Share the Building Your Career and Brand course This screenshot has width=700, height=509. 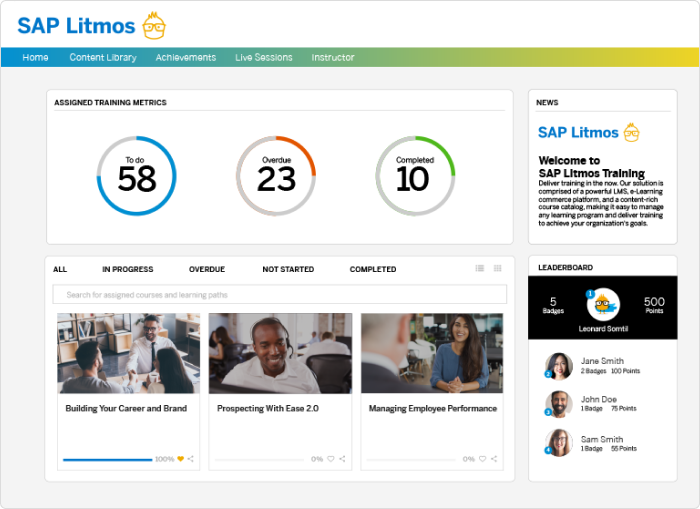[x=191, y=459]
